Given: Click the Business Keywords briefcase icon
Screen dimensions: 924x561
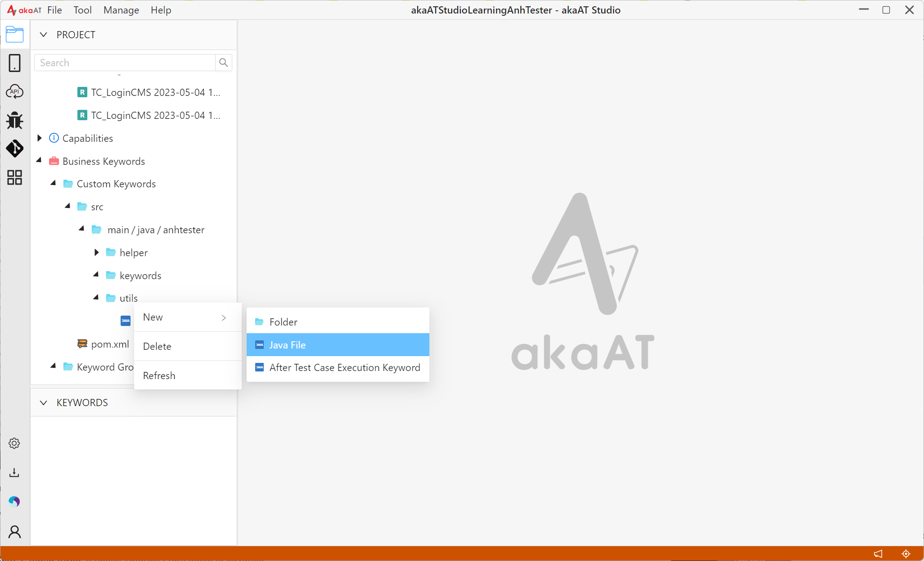Looking at the screenshot, I should coord(54,161).
